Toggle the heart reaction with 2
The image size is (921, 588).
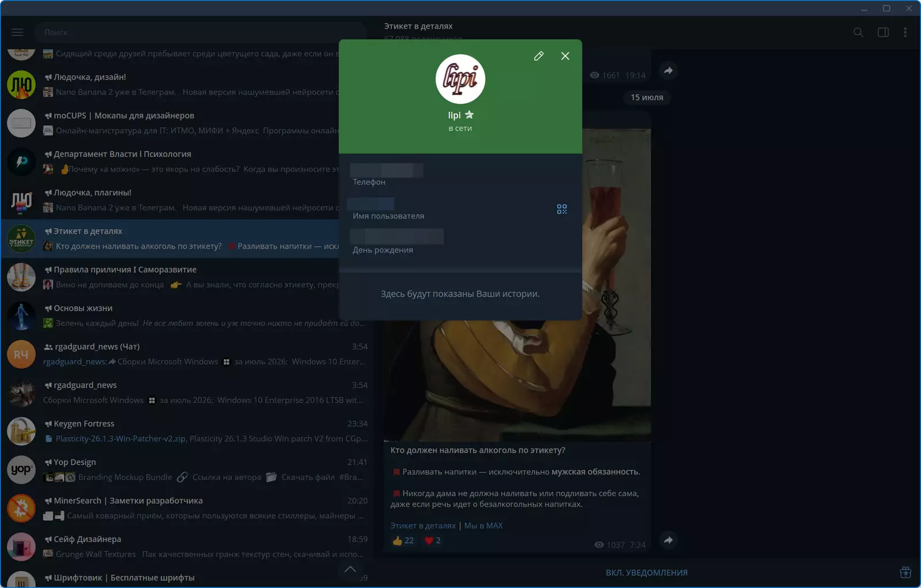[x=433, y=541]
